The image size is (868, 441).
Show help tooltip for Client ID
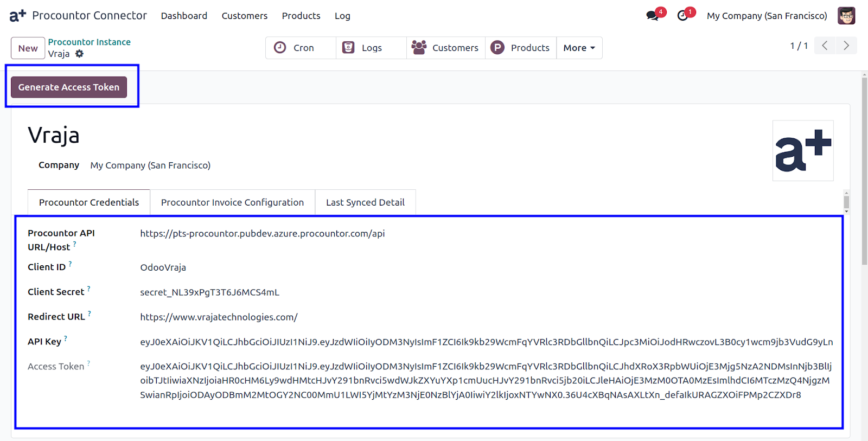[71, 264]
